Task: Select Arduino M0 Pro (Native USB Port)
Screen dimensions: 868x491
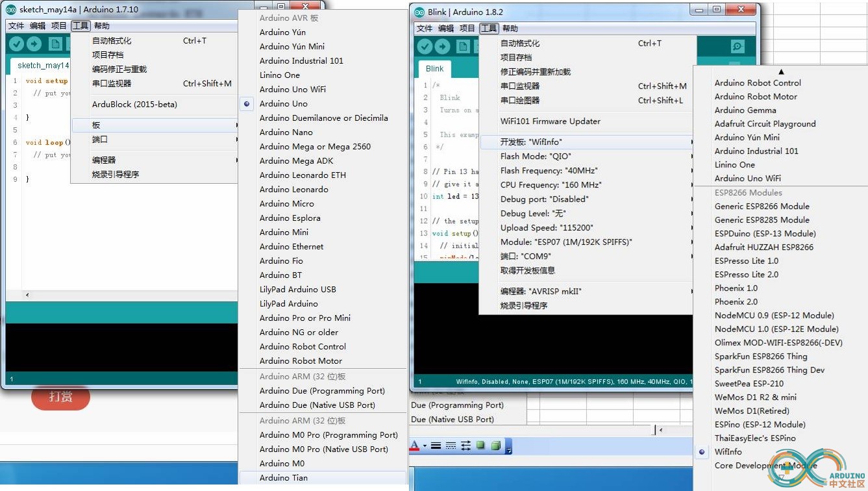Action: tap(323, 449)
